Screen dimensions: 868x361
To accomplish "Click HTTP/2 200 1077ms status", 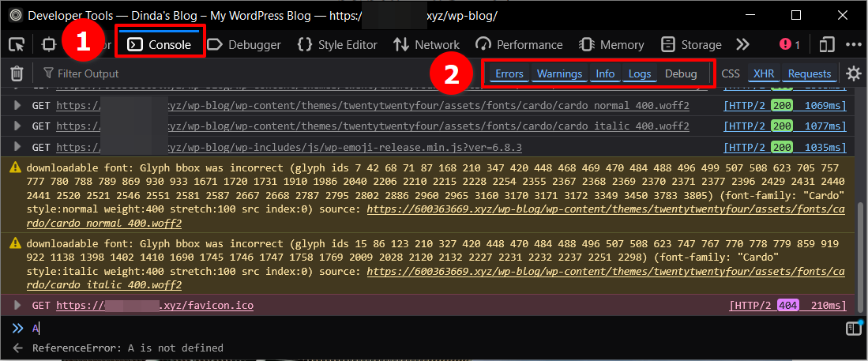I will click(785, 127).
